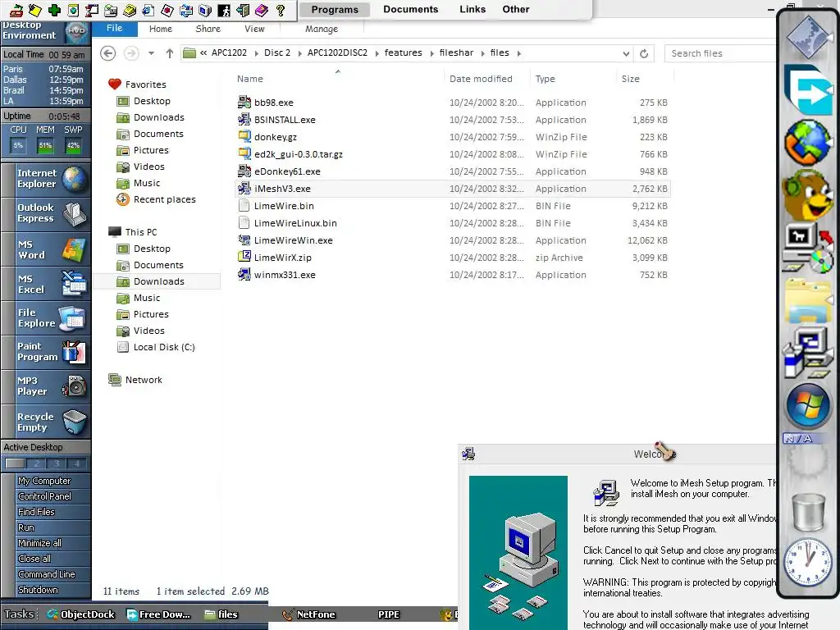Click the green plus icon in top toolbar
This screenshot has width=840, height=630.
[54, 10]
